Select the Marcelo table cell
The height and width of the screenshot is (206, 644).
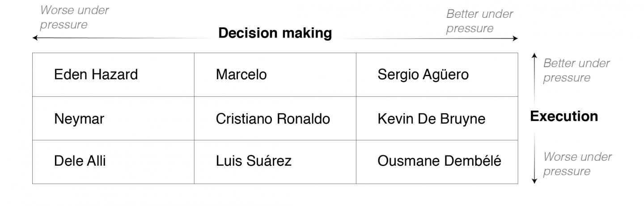pos(241,75)
